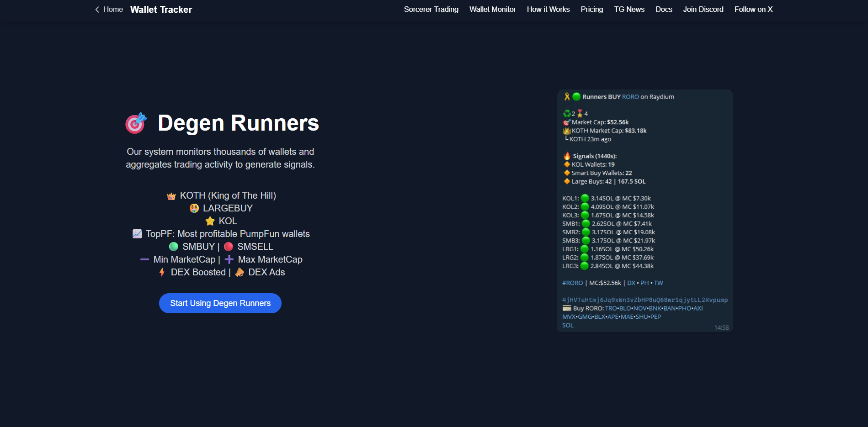Click the green SMBUY circle icon

pyautogui.click(x=174, y=247)
